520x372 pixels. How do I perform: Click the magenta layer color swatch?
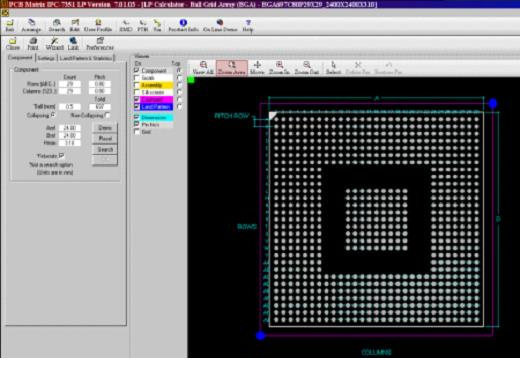tap(157, 99)
